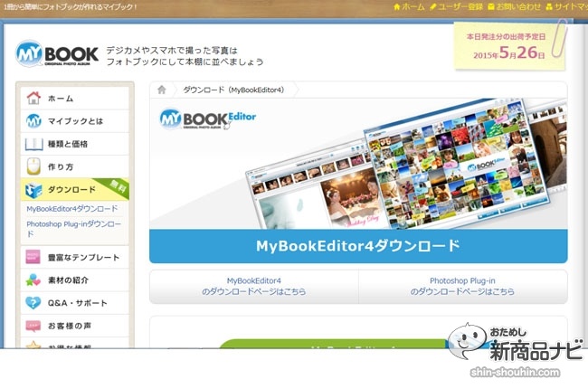The width and height of the screenshot is (588, 389).
Task: Select 種類と価格 in the sidebar menu
Action: coord(74,144)
